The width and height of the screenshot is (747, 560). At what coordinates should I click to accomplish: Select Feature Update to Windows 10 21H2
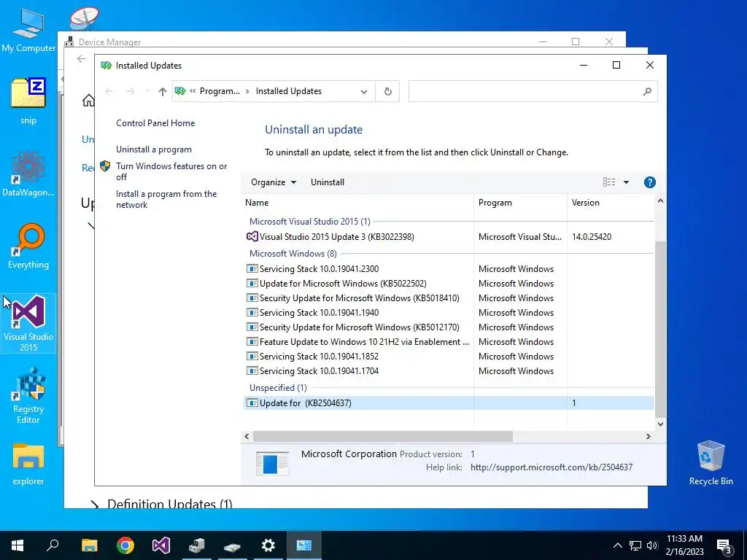coord(449,343)
